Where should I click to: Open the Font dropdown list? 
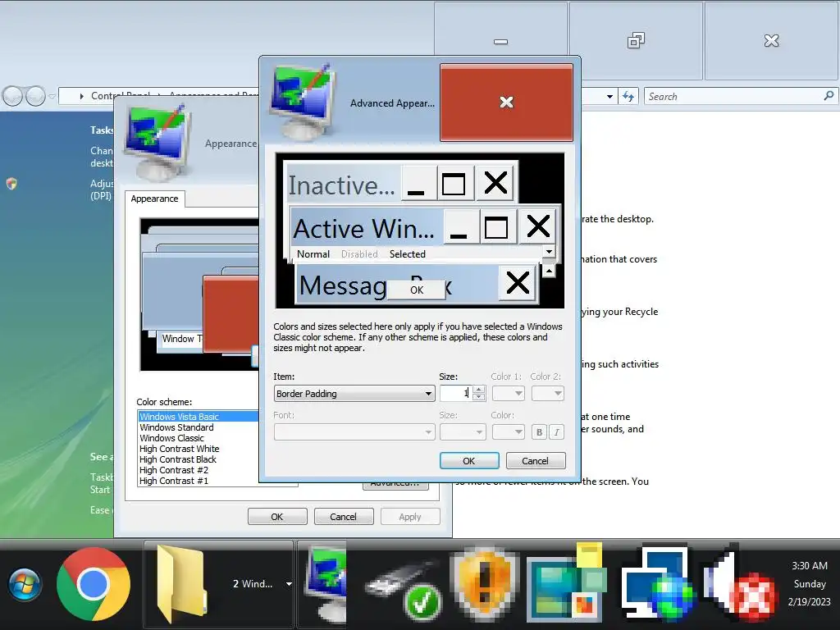tap(354, 431)
